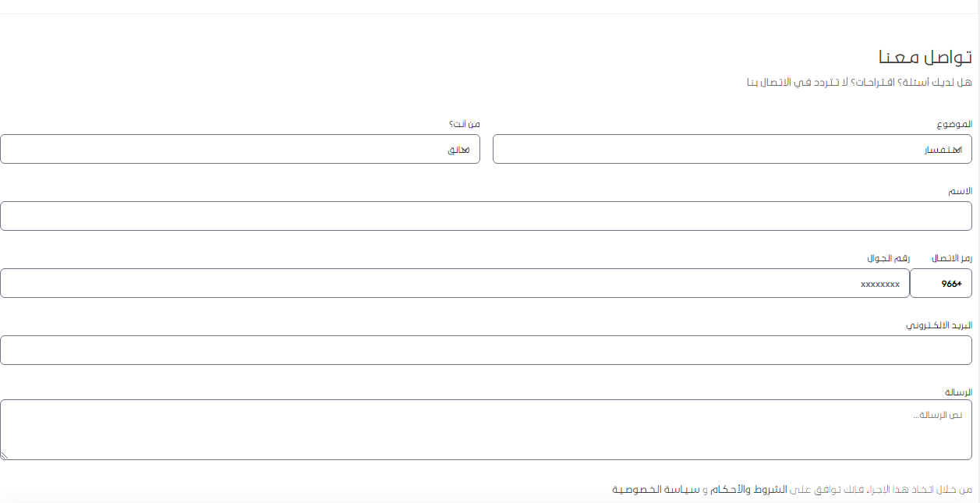The height and width of the screenshot is (503, 980).
Task: Open the الموضوع subject dropdown
Action: click(732, 149)
